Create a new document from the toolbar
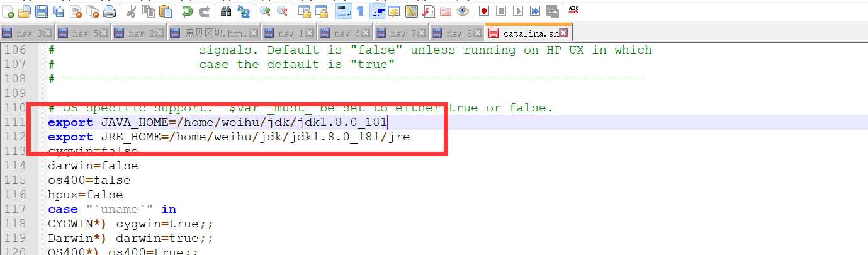Screen dimensions: 868x255 (9, 11)
